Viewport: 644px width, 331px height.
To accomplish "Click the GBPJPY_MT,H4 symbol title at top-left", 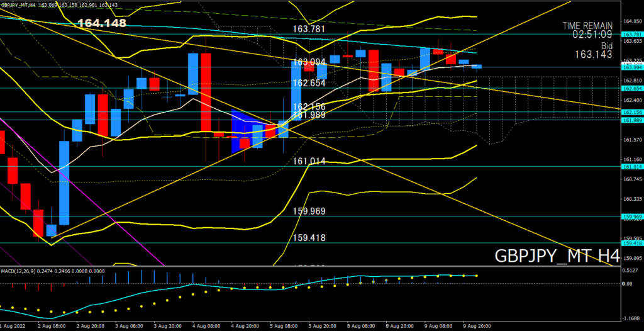I will (x=18, y=4).
